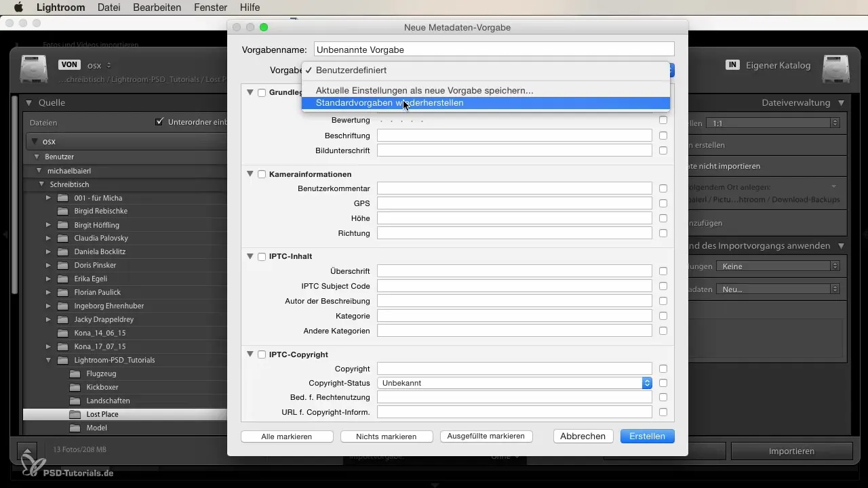Open the Apple menu
The width and height of the screenshot is (868, 488).
click(18, 7)
